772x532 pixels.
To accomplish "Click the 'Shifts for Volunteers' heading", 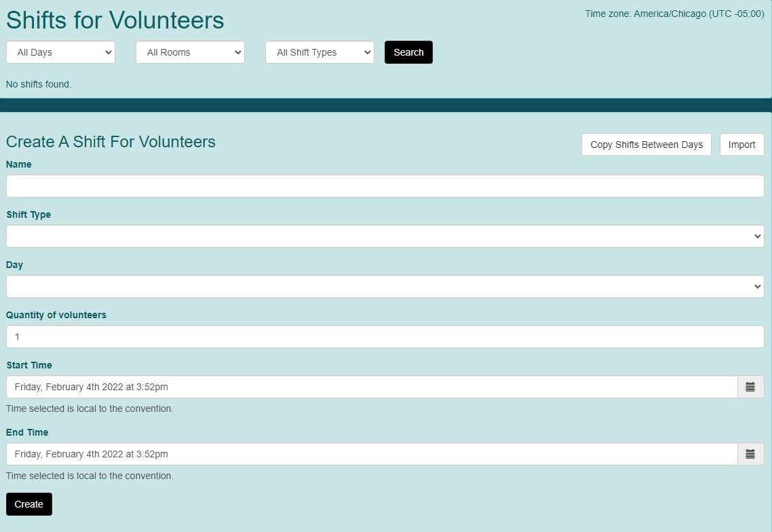I will (115, 20).
